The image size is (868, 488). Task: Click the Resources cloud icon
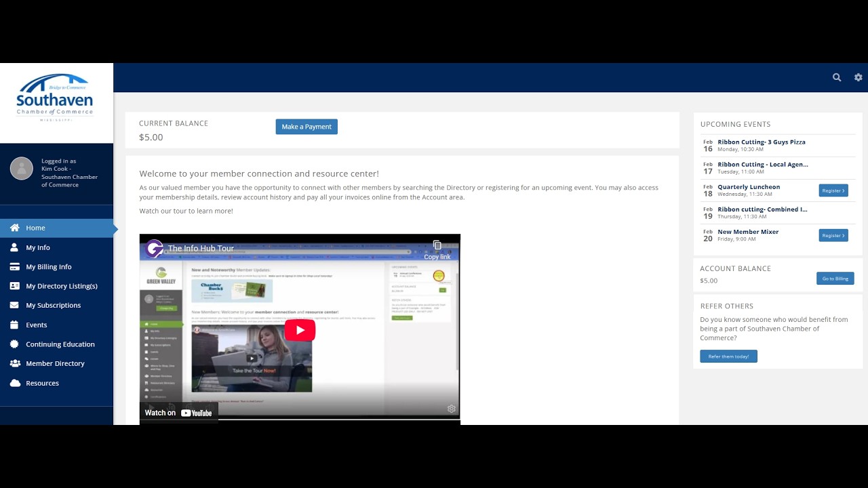point(15,383)
